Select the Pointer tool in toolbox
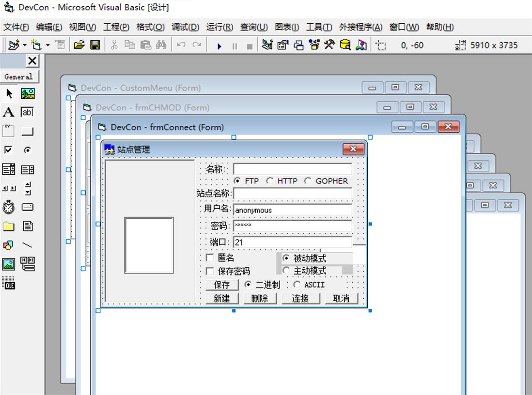Image resolution: width=532 pixels, height=395 pixels. (x=9, y=93)
